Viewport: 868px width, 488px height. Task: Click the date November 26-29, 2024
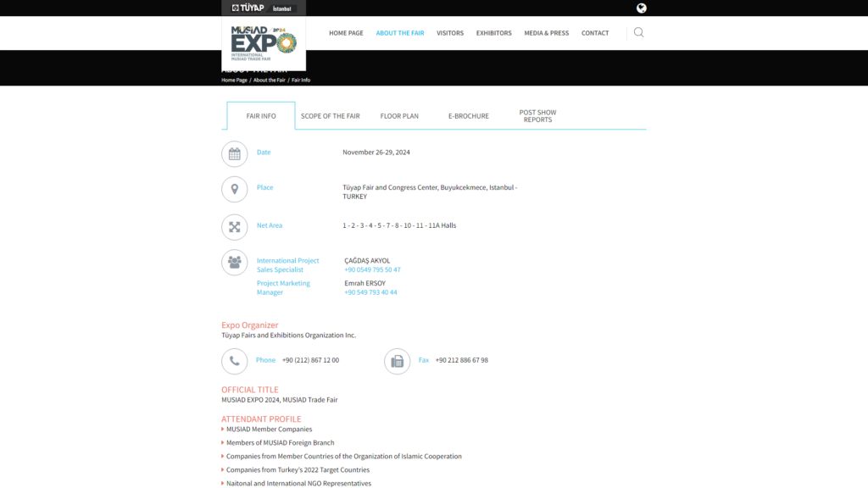click(376, 152)
